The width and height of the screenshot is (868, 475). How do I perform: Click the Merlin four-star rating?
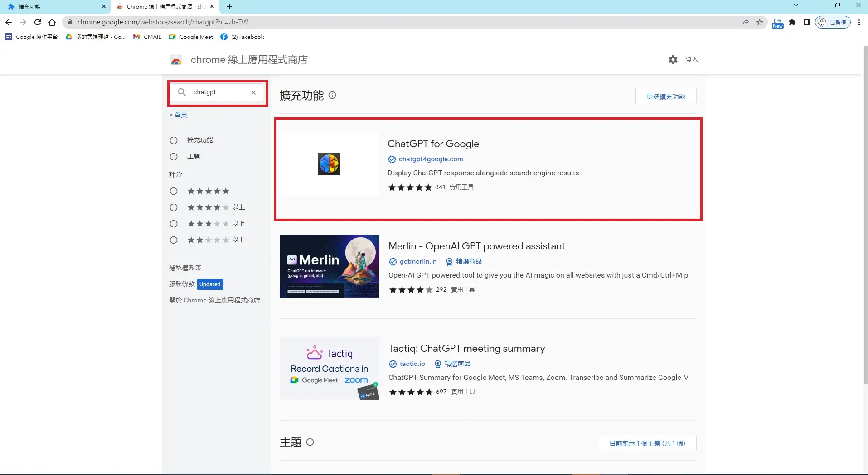(x=411, y=290)
